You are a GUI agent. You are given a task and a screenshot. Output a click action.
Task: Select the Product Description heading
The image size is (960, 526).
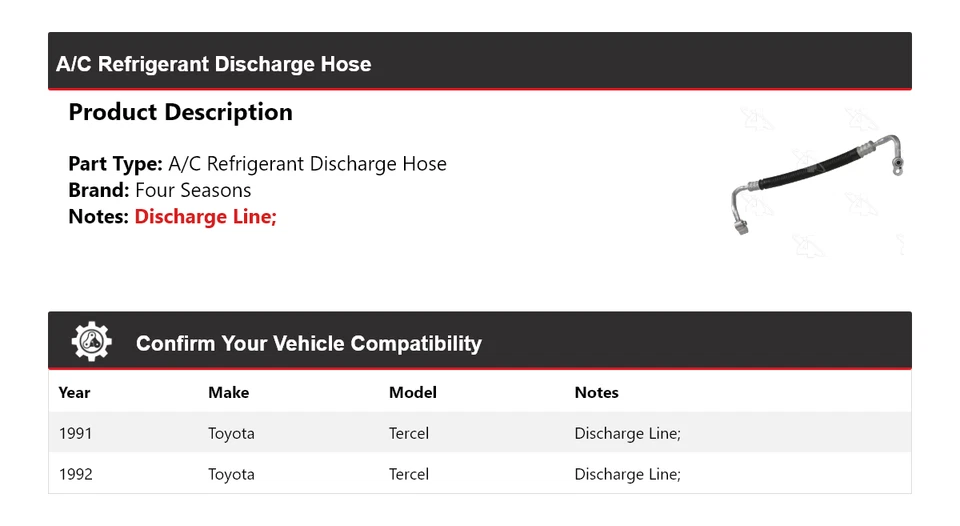click(180, 112)
